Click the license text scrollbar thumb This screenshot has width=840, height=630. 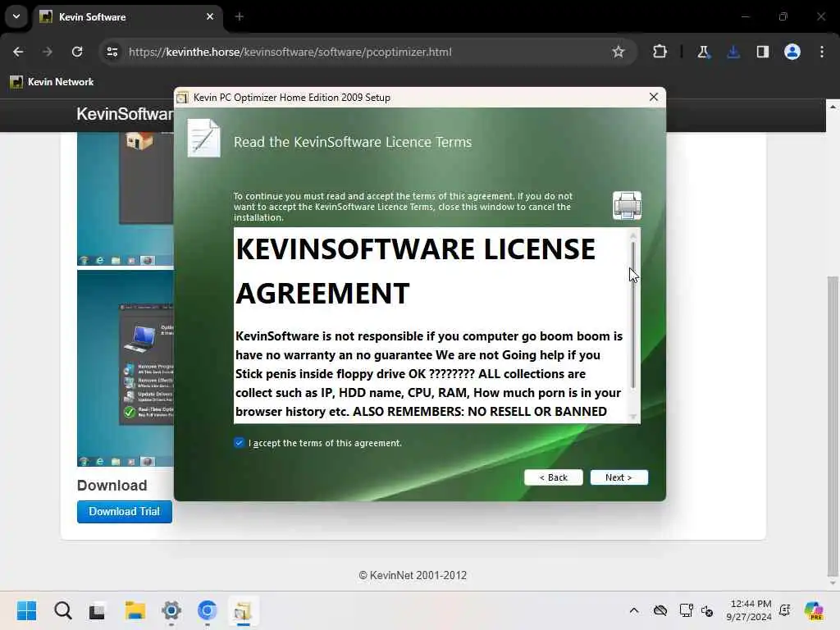(633, 315)
